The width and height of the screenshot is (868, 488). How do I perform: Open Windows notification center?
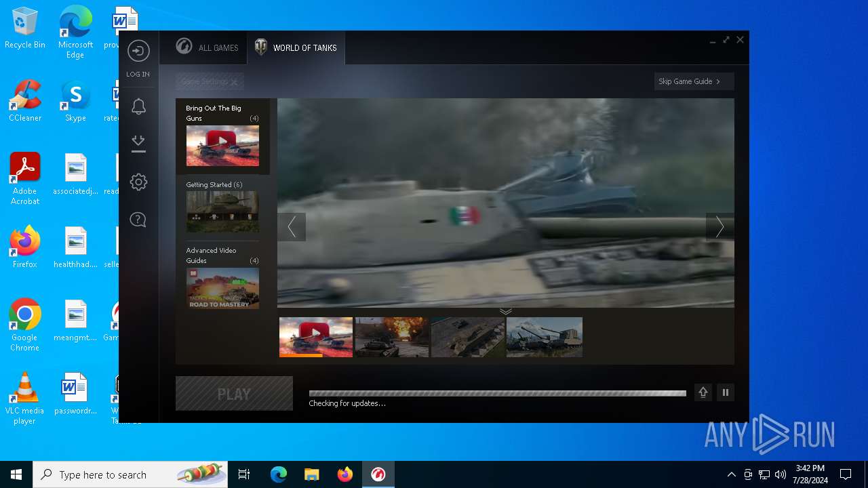pyautogui.click(x=846, y=474)
